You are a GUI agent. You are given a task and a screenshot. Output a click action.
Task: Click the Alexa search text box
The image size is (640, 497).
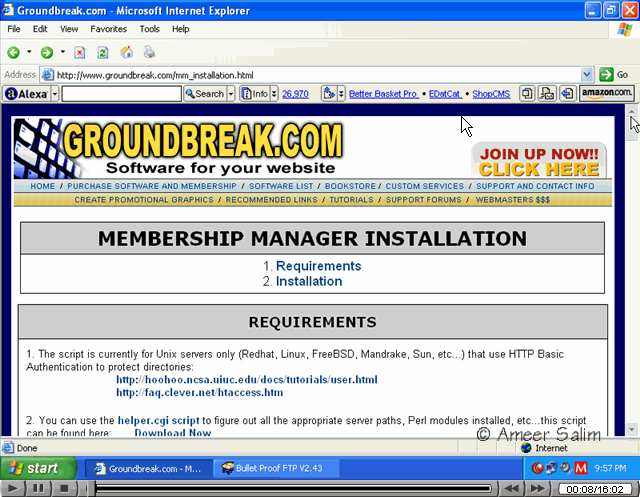coord(121,94)
